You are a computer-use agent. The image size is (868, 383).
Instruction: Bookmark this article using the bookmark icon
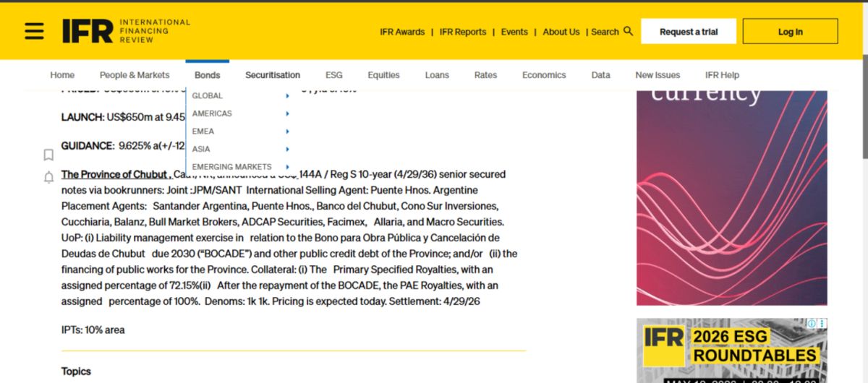click(48, 155)
